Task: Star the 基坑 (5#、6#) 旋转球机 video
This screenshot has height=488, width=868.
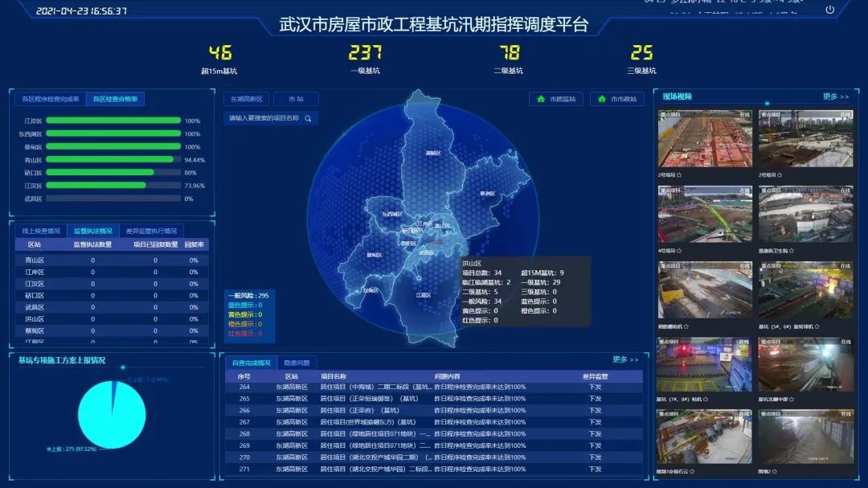Action: 817,327
